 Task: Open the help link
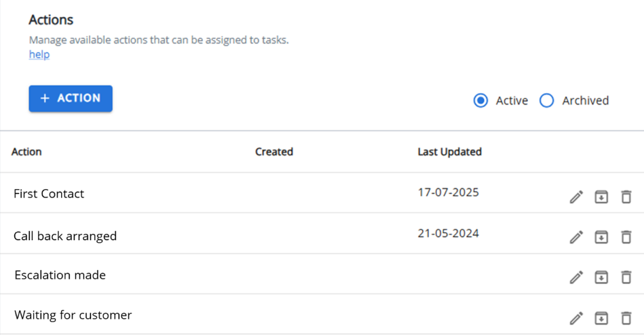coord(39,54)
